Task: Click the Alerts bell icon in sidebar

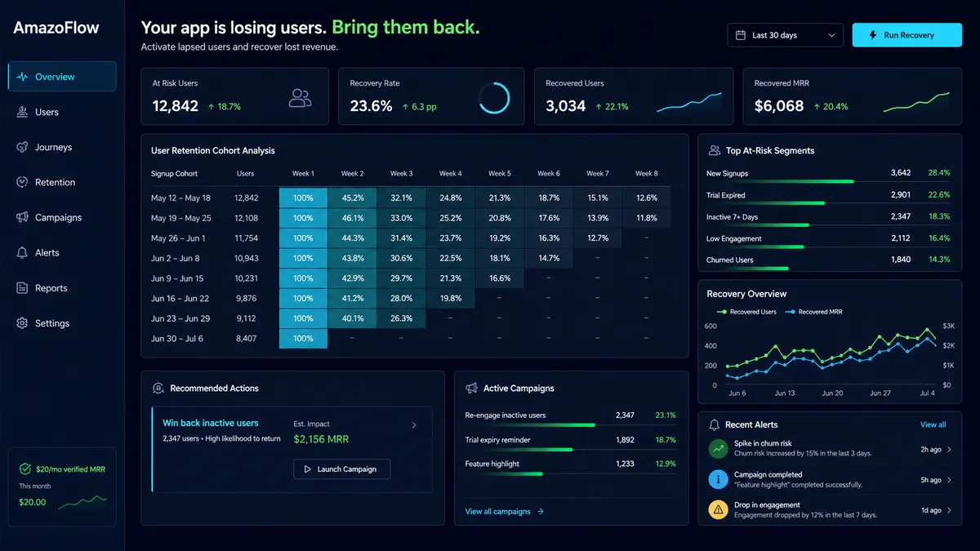Action: (x=23, y=252)
